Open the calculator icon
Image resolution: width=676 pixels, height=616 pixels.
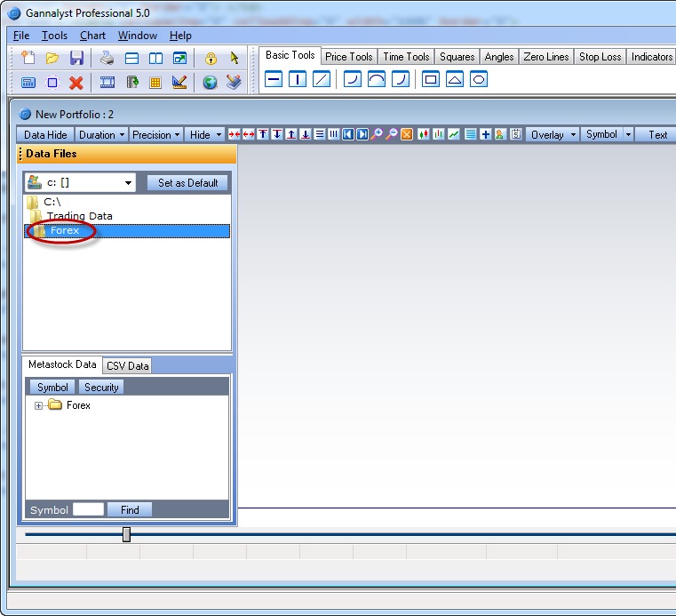pyautogui.click(x=28, y=83)
